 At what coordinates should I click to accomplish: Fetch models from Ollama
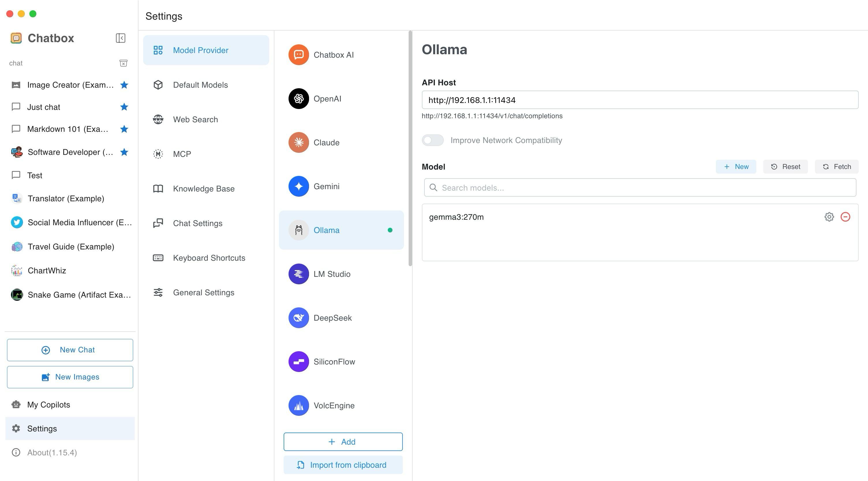coord(837,167)
